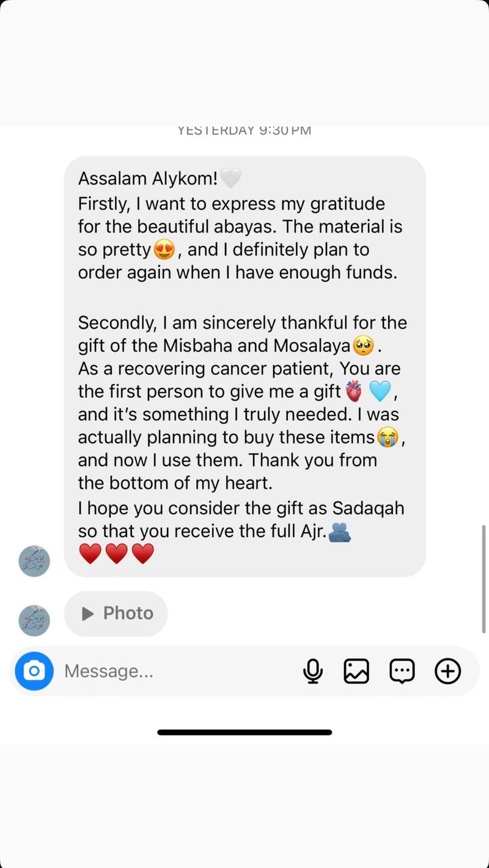Play the Photo message
The image size is (489, 868).
(x=116, y=614)
